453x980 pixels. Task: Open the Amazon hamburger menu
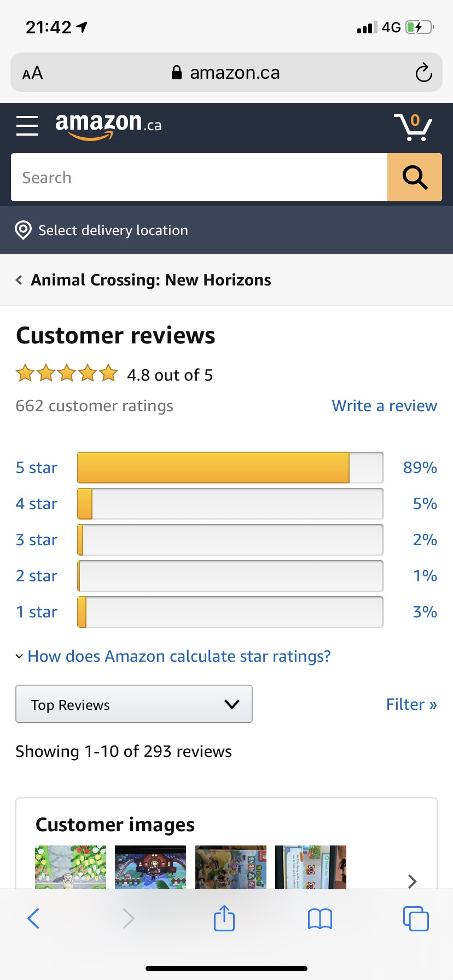click(27, 126)
